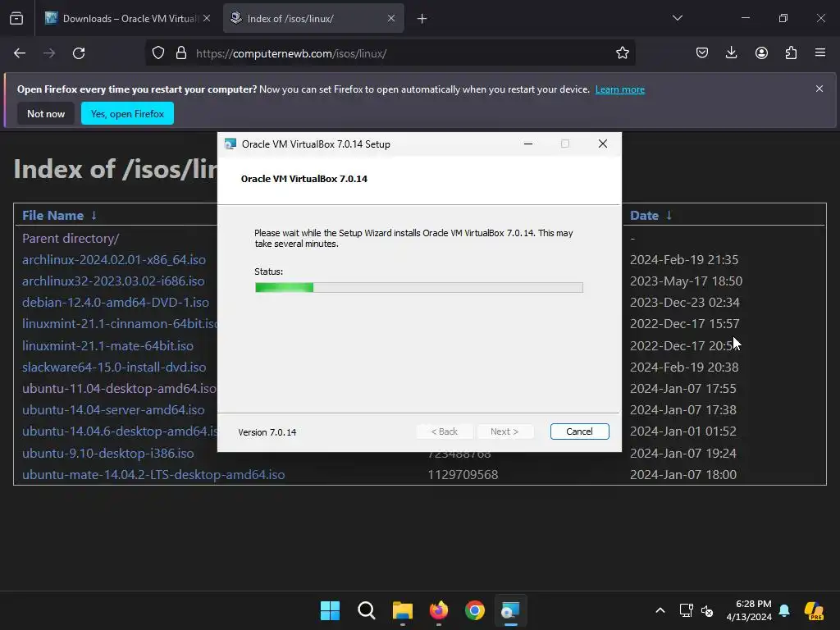The height and width of the screenshot is (630, 840).
Task: Click the 2023-Dec-23 02:34 date cell
Action: [685, 303]
